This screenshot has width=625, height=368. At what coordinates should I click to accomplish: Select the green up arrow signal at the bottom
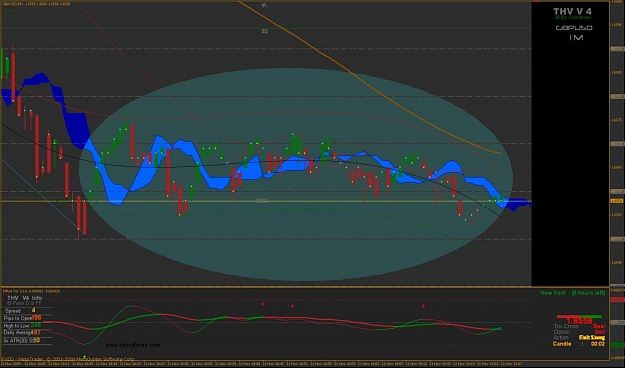[84, 356]
